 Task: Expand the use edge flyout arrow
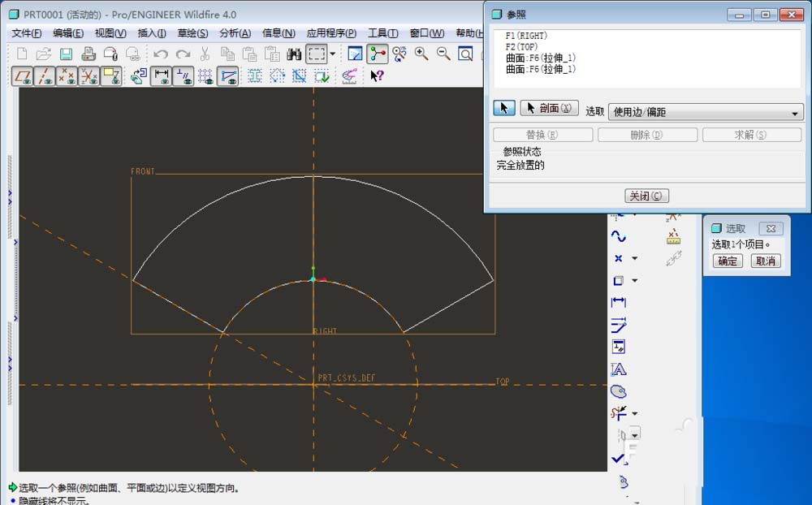point(635,281)
